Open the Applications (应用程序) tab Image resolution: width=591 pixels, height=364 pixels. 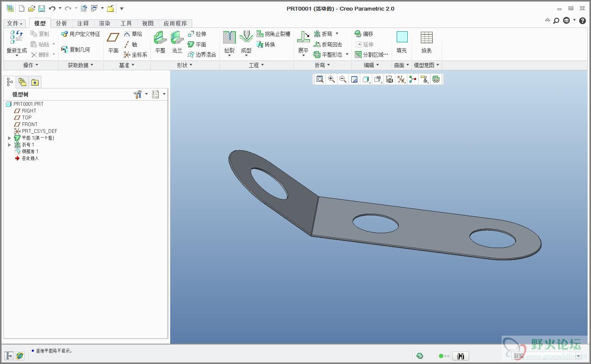175,23
